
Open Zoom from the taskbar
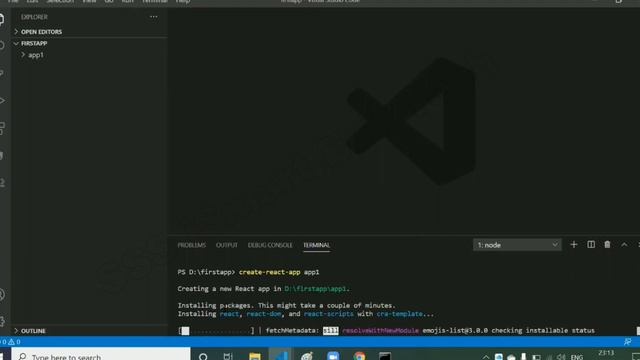pyautogui.click(x=333, y=356)
